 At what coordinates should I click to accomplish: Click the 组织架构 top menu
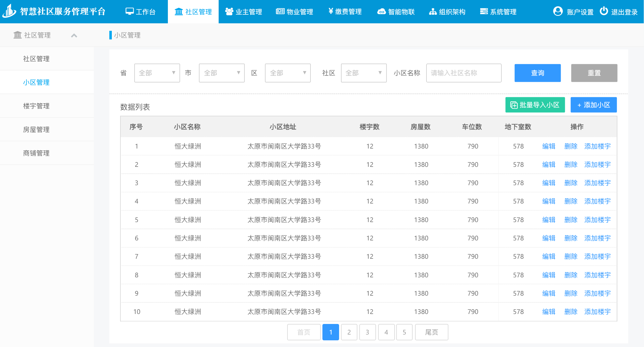pos(447,12)
